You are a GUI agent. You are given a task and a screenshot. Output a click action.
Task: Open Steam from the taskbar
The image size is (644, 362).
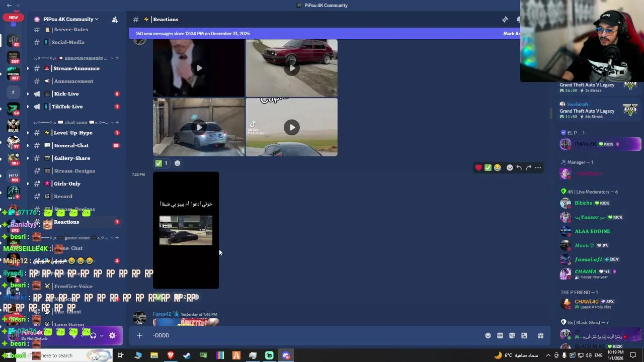(187, 355)
